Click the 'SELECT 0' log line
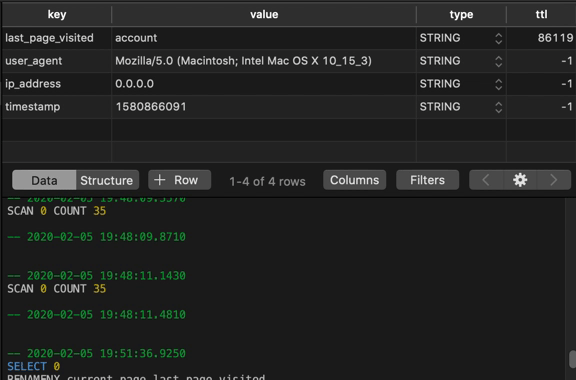Image resolution: width=576 pixels, height=380 pixels. 33,366
